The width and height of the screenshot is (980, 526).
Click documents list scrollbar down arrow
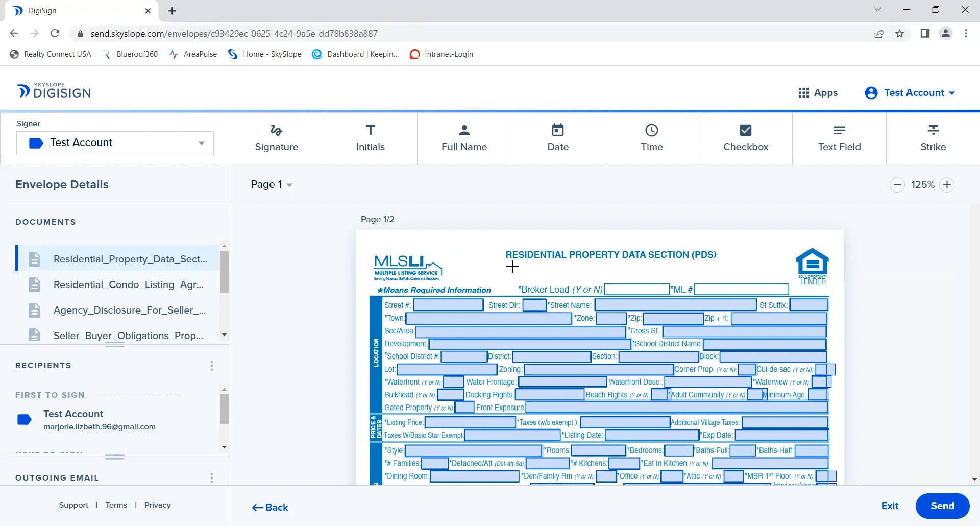click(x=224, y=335)
